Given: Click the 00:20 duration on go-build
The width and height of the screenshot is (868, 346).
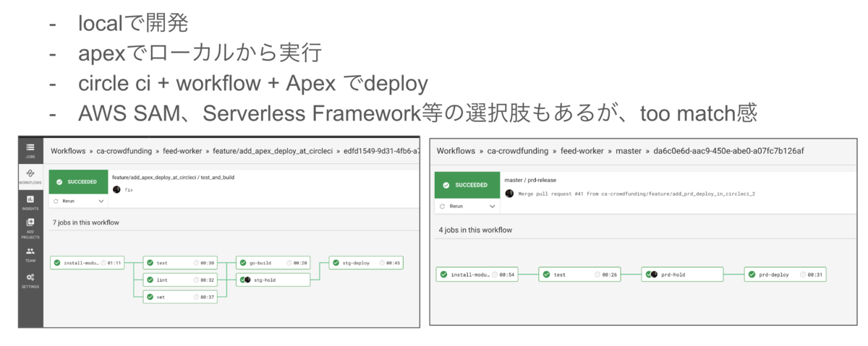Looking at the screenshot, I should pos(300,262).
